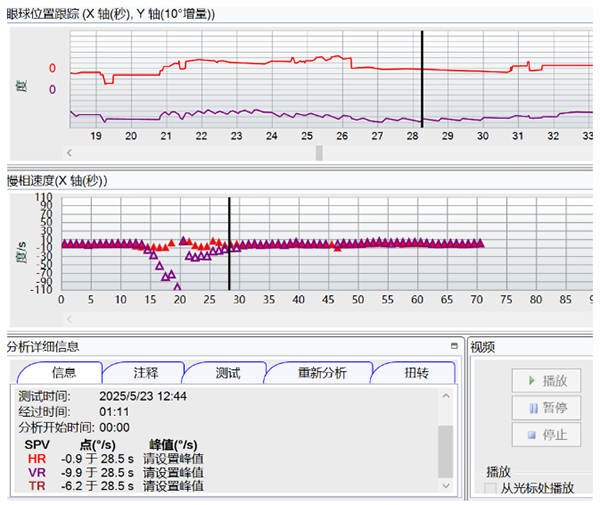
Task: Click the eye position chart horizontal scrollbar thumb
Action: point(319,153)
